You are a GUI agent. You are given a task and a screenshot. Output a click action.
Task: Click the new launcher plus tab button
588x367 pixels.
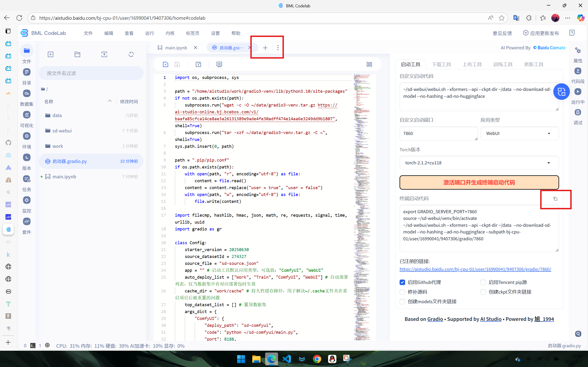[x=265, y=48]
